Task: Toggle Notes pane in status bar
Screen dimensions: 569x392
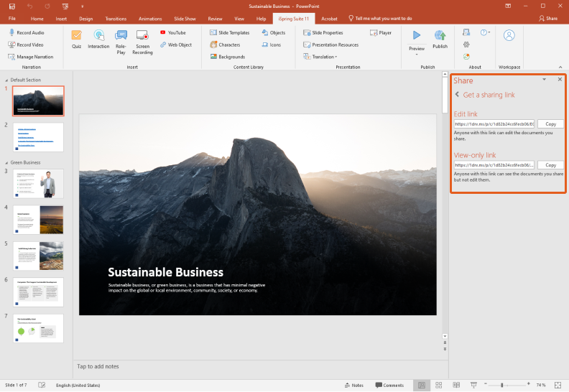Action: [x=353, y=385]
